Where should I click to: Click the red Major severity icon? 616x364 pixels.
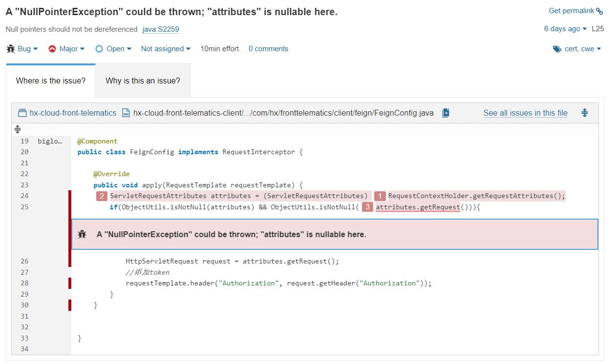click(x=52, y=49)
